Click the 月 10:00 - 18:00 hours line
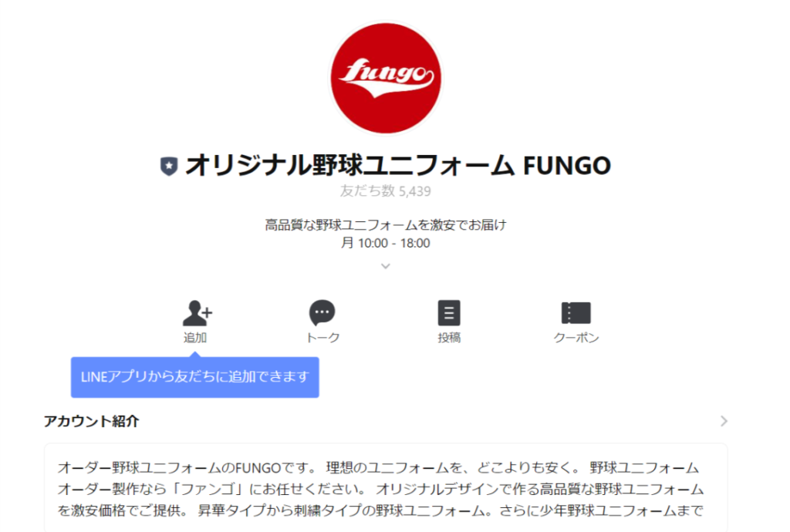 [386, 243]
